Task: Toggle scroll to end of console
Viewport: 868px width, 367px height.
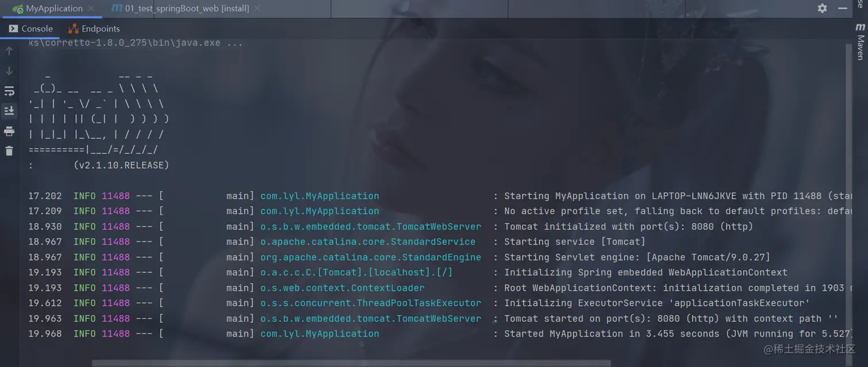Action: (9, 111)
